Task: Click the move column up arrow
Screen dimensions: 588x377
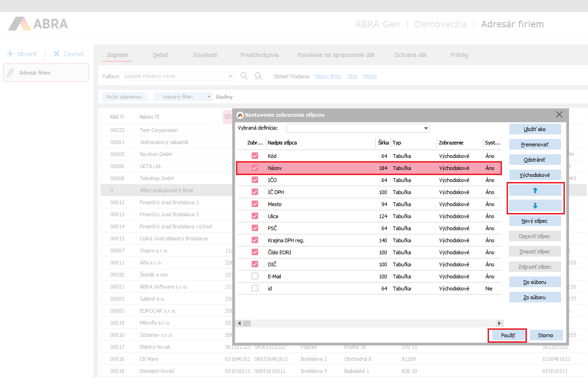Action: coord(535,190)
